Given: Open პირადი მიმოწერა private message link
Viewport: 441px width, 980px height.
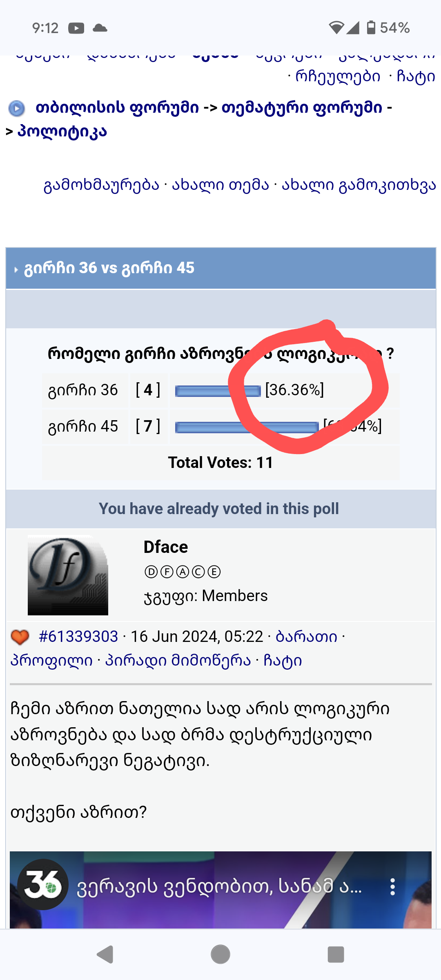Looking at the screenshot, I should coord(178,660).
